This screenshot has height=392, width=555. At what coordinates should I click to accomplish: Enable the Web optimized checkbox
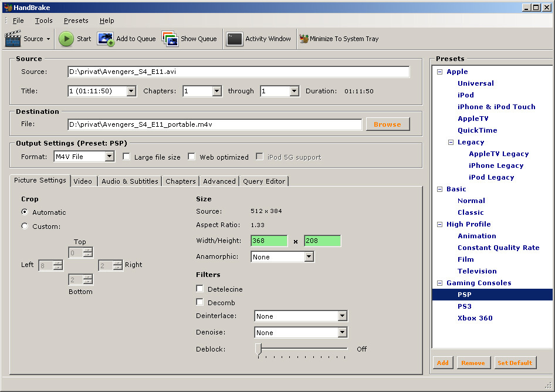tap(191, 157)
